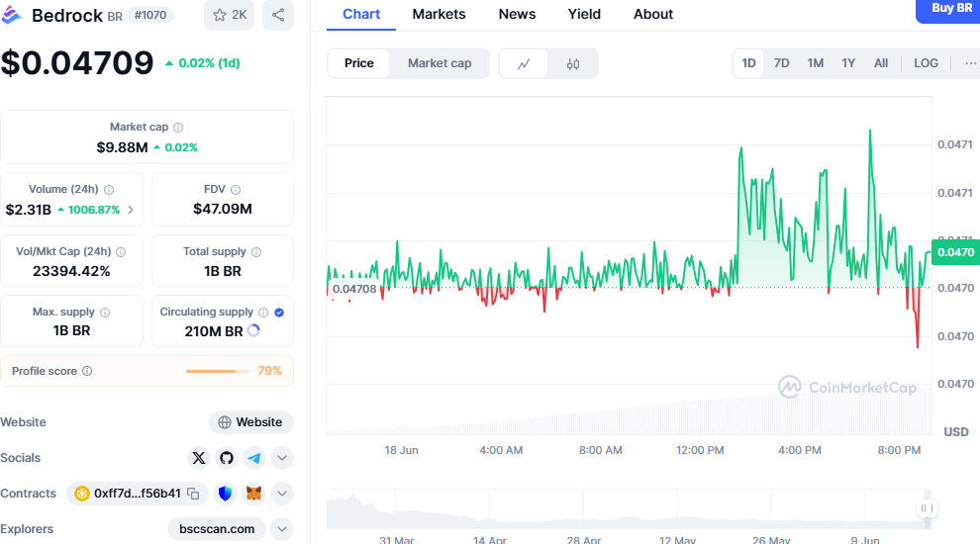Click the verified circulating supply badge
Screen dimensions: 980x544
(279, 313)
